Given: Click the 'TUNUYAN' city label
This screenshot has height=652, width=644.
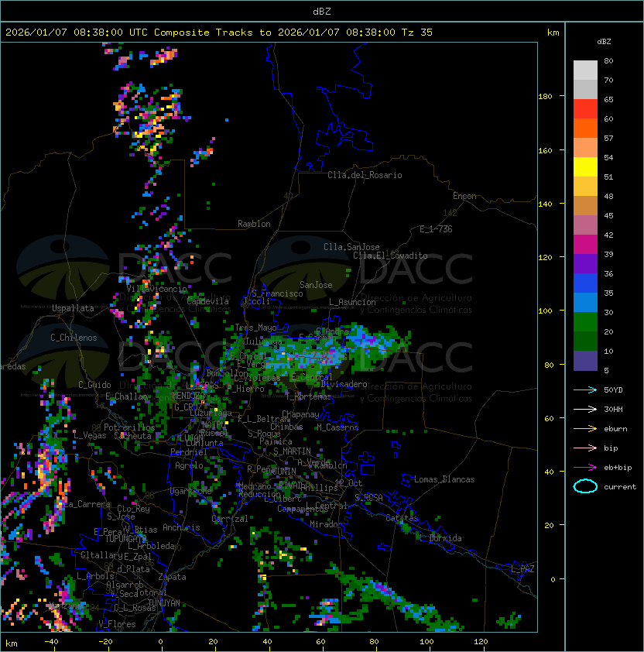Looking at the screenshot, I should [x=164, y=603].
